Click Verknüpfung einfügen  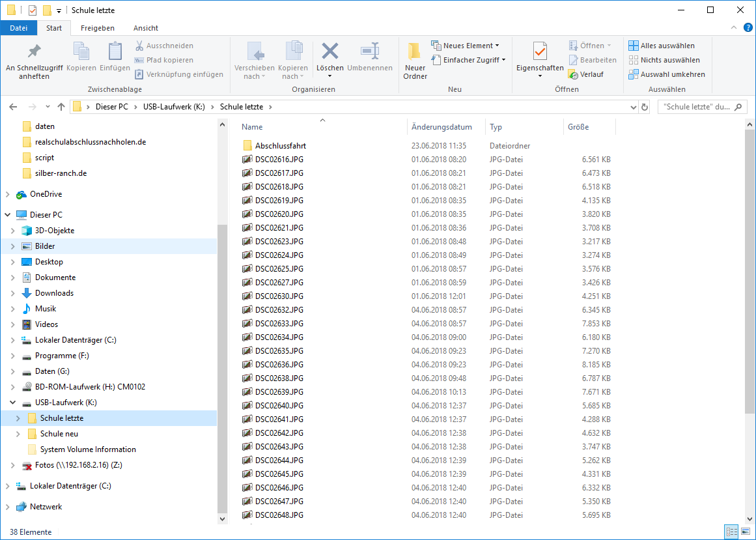179,74
